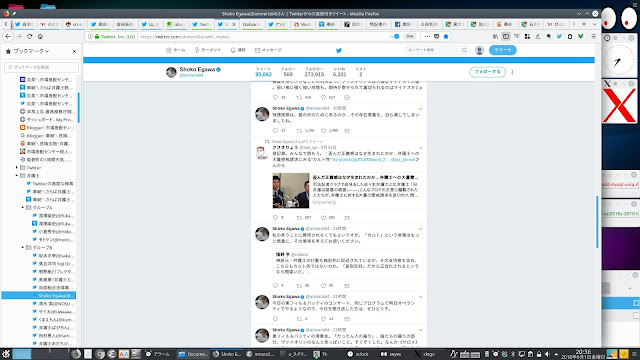Toggle reader/zoom blue indicator in address bar
This screenshot has height=360, width=640.
[x=396, y=36]
